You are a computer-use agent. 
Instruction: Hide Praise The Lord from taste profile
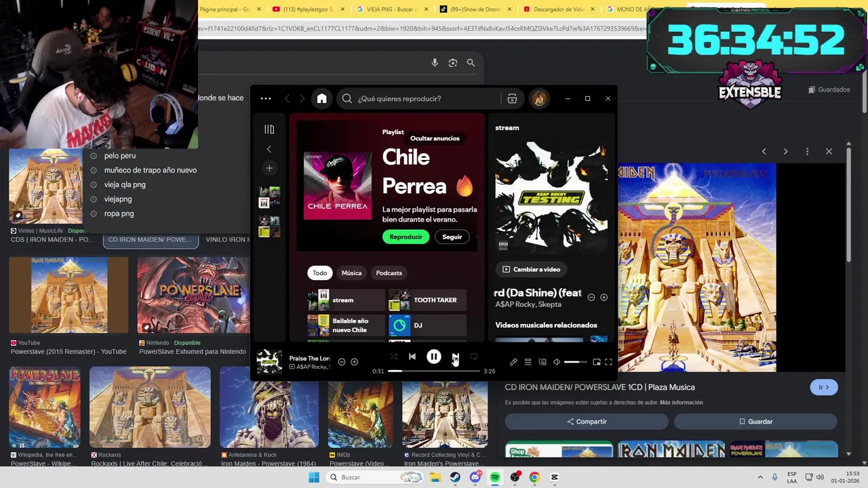342,362
